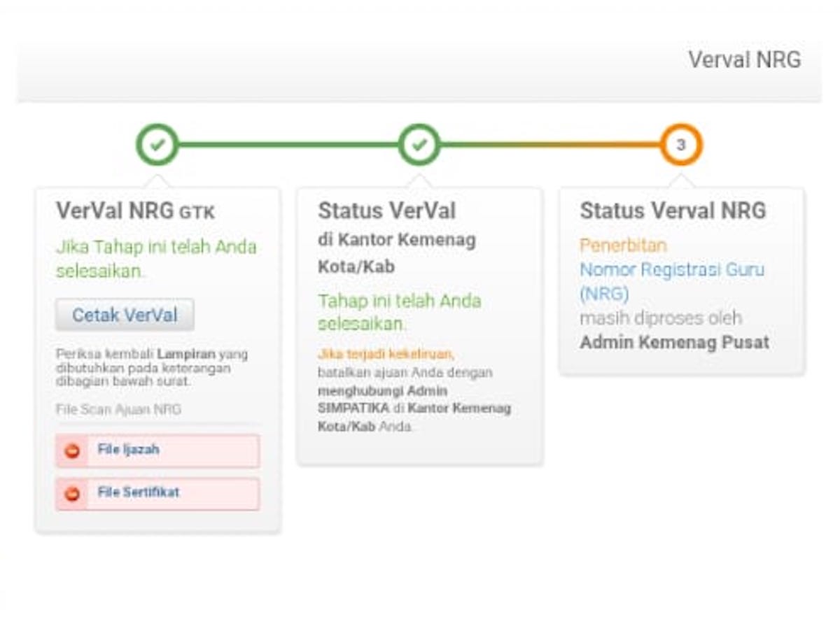The image size is (840, 626).
Task: Click the red prohibition icon beside File Ijazah
Action: pos(71,450)
